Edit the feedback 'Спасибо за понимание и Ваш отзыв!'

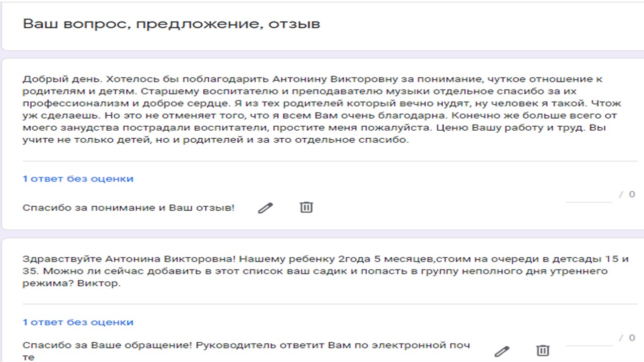tap(265, 208)
